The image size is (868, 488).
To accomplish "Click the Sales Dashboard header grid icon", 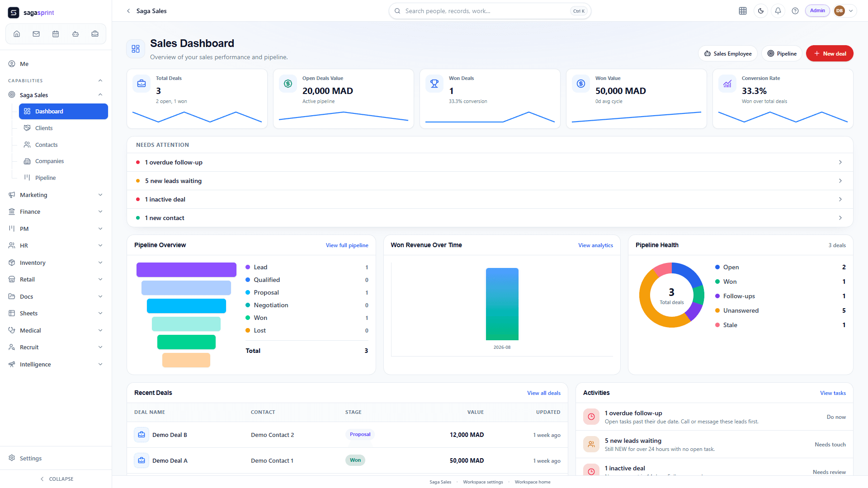I will (x=136, y=49).
